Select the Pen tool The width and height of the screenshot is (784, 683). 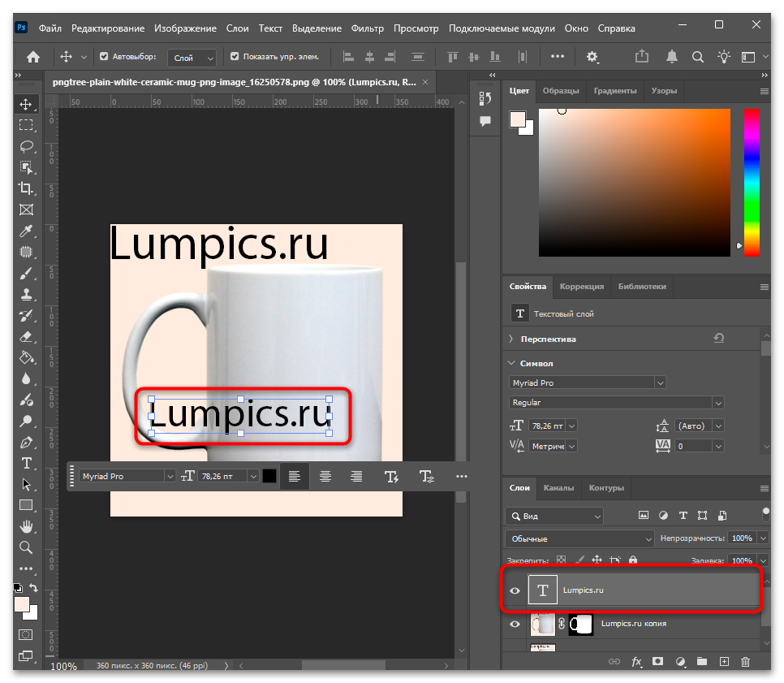(x=26, y=443)
